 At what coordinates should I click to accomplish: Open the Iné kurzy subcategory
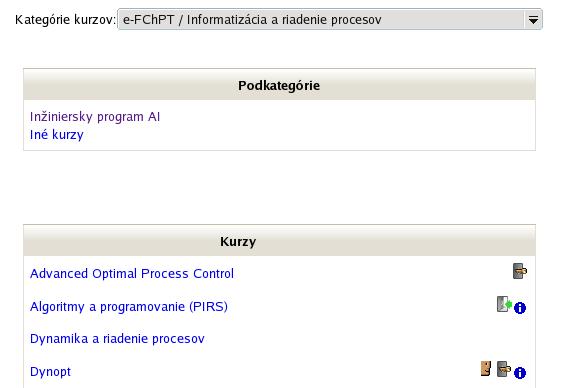point(57,135)
